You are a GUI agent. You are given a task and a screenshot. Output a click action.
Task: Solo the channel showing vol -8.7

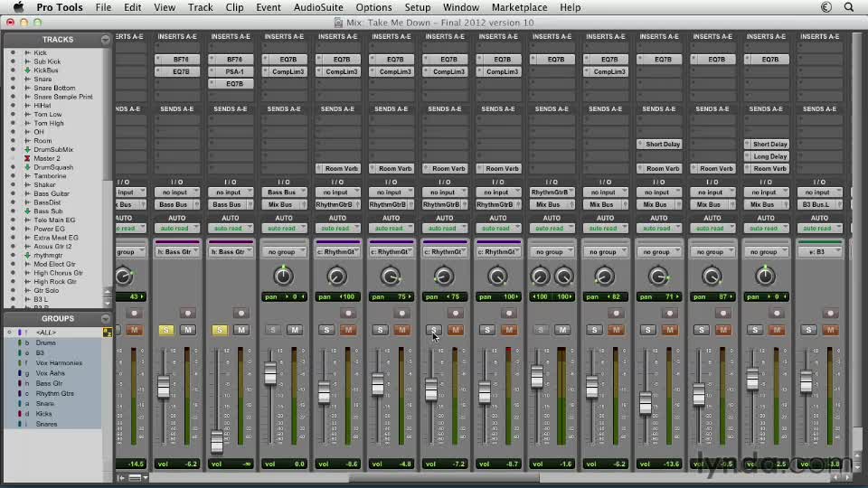[487, 330]
